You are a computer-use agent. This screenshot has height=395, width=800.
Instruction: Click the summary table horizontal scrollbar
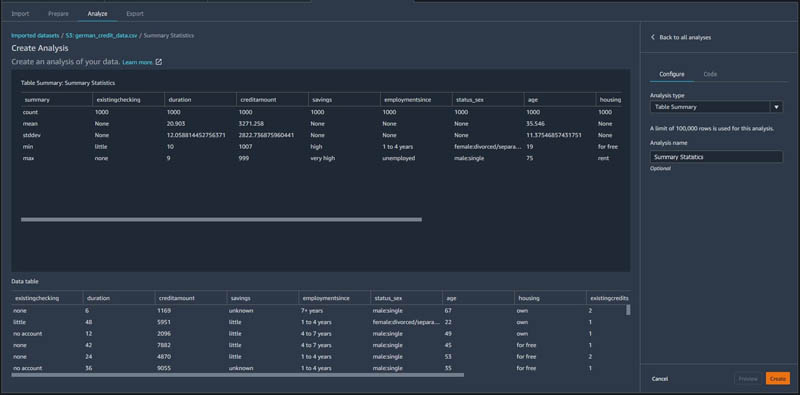pos(221,219)
